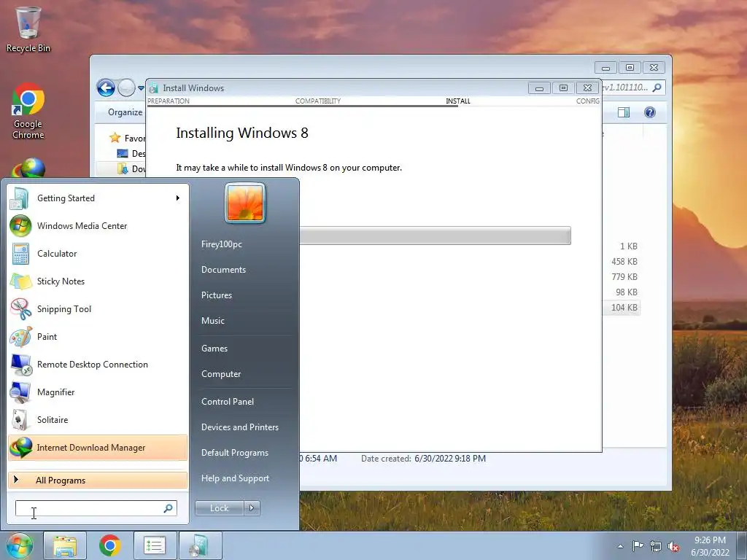Image resolution: width=747 pixels, height=560 pixels.
Task: Open Help and Support
Action: tap(235, 478)
